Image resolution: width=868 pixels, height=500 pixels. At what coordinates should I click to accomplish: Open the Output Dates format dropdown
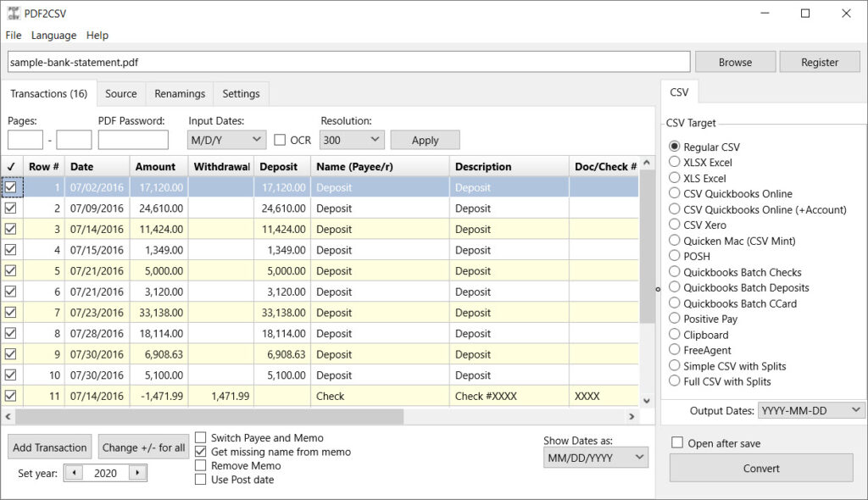[811, 409]
